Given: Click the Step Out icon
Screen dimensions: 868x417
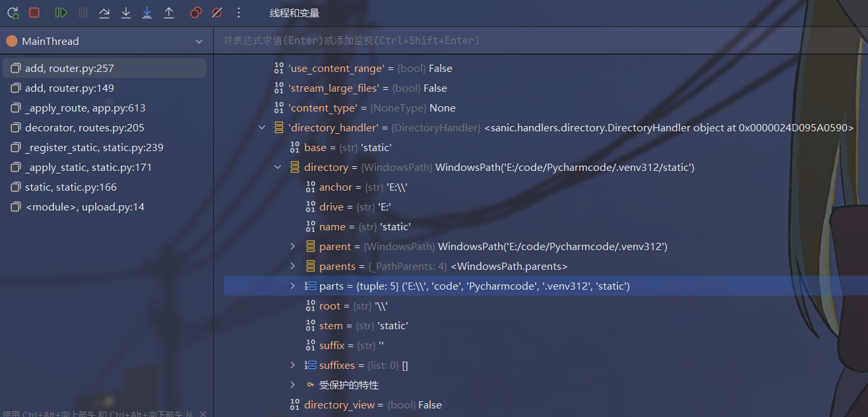Looking at the screenshot, I should click(x=169, y=13).
